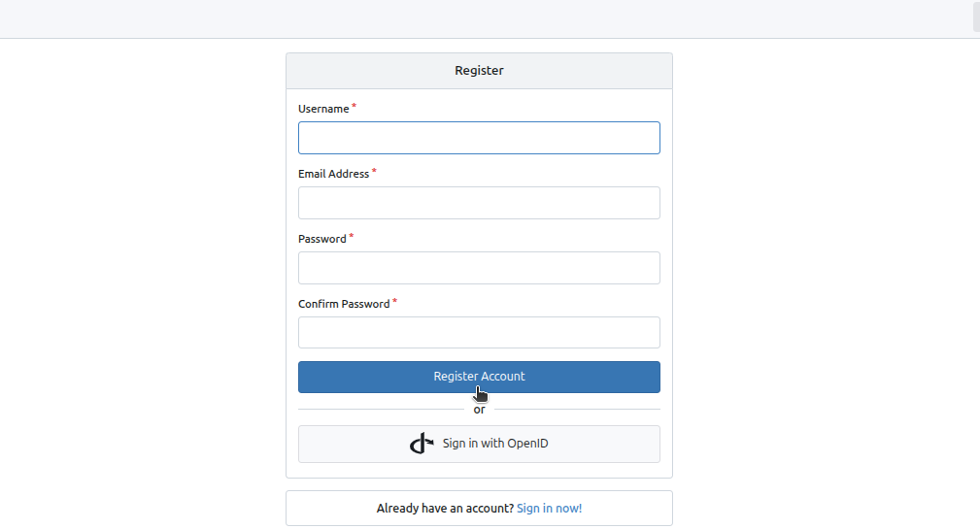Click the red asterisk beside Password label
The height and width of the screenshot is (530, 980).
point(352,236)
